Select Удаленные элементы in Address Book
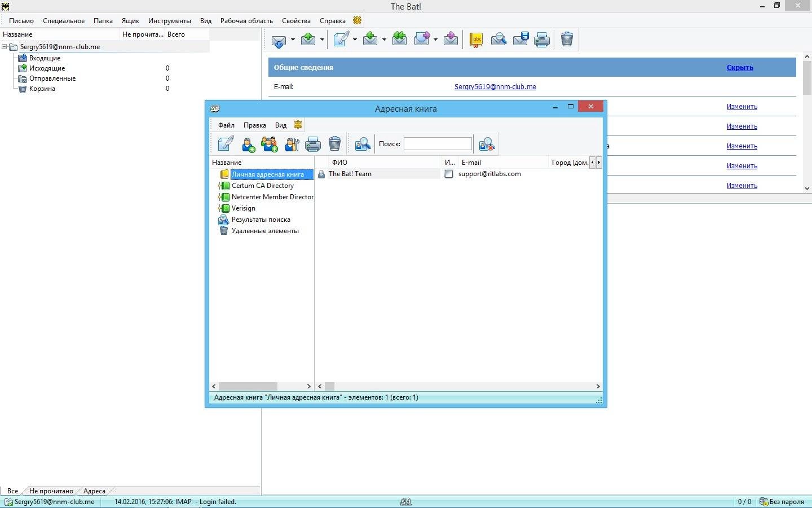The height and width of the screenshot is (508, 812). tap(265, 231)
